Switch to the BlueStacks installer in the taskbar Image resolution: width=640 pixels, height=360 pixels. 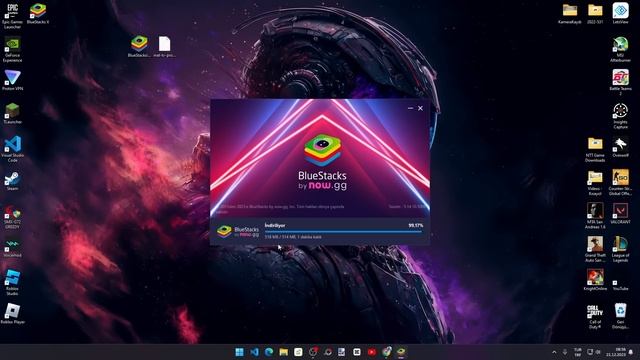pos(401,352)
